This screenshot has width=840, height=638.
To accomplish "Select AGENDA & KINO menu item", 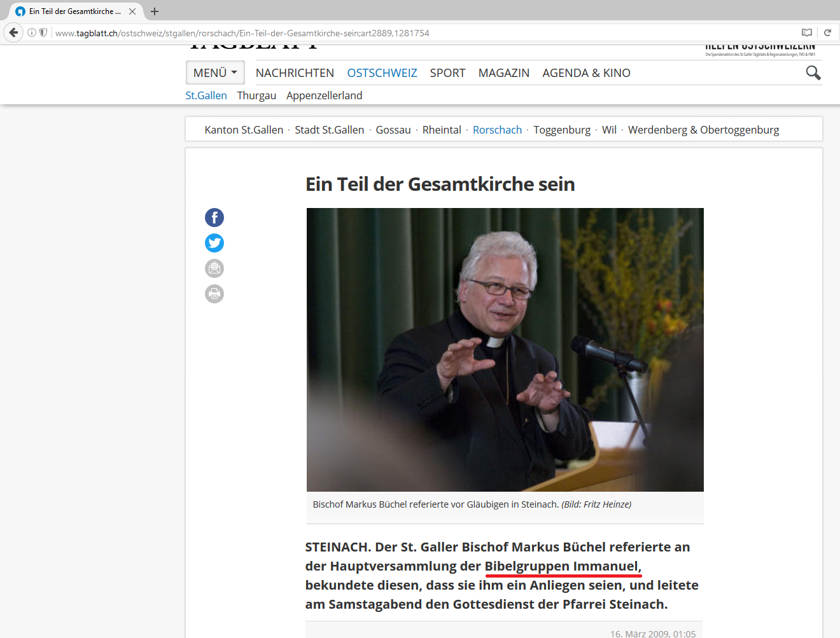I will pos(586,73).
